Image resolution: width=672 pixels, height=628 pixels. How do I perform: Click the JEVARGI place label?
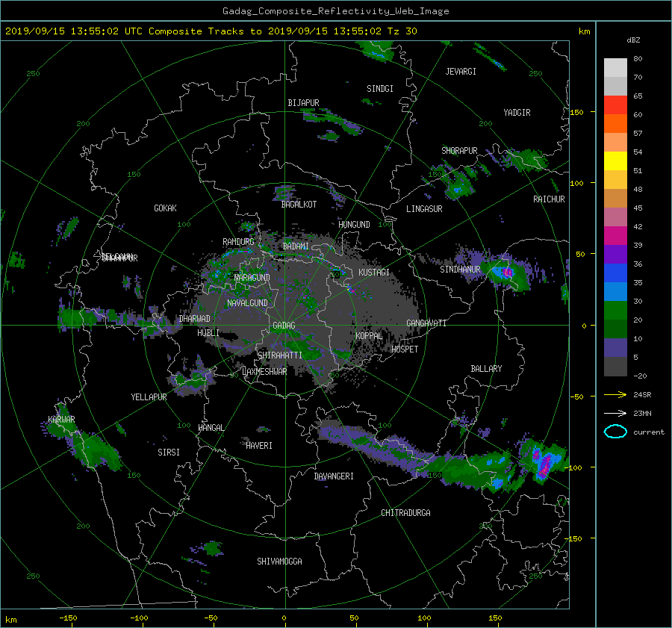click(x=461, y=72)
